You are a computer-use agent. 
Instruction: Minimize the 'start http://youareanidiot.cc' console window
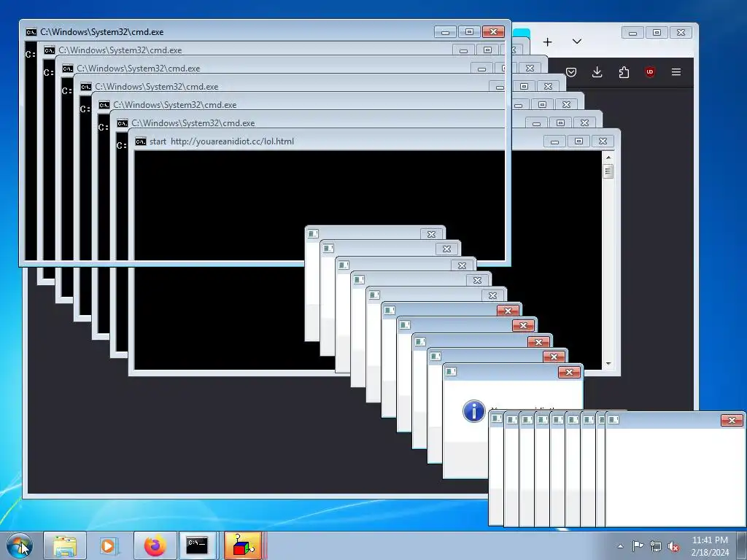pos(554,141)
